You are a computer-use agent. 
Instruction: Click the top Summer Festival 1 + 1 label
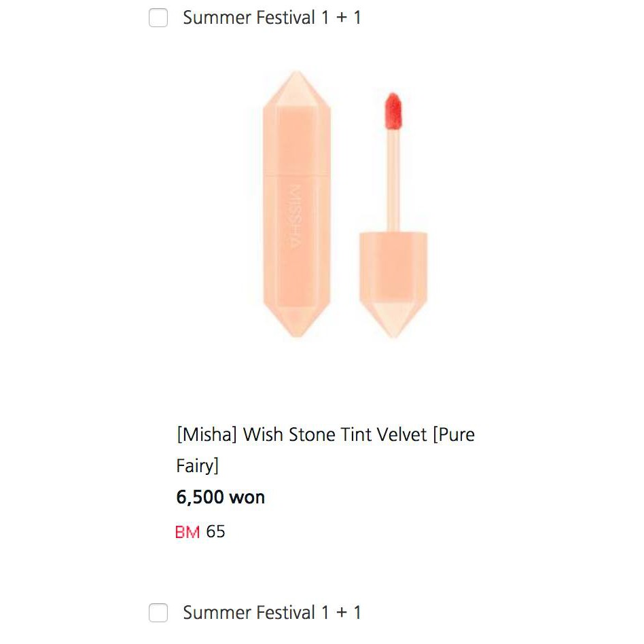click(272, 18)
